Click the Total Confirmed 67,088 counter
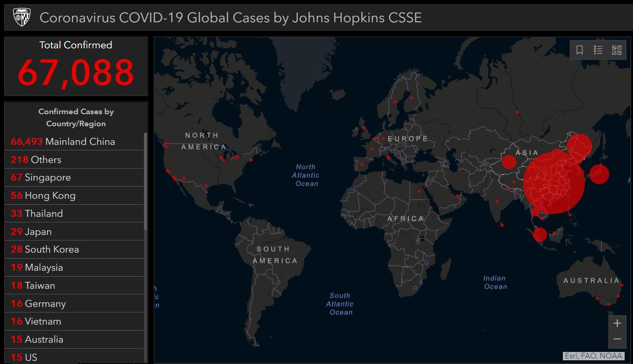 (76, 66)
